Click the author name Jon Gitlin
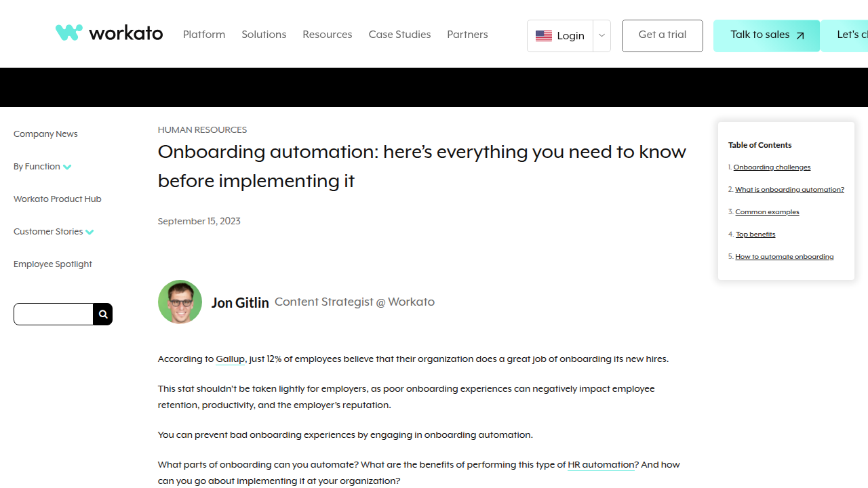Image resolution: width=868 pixels, height=488 pixels. tap(240, 303)
